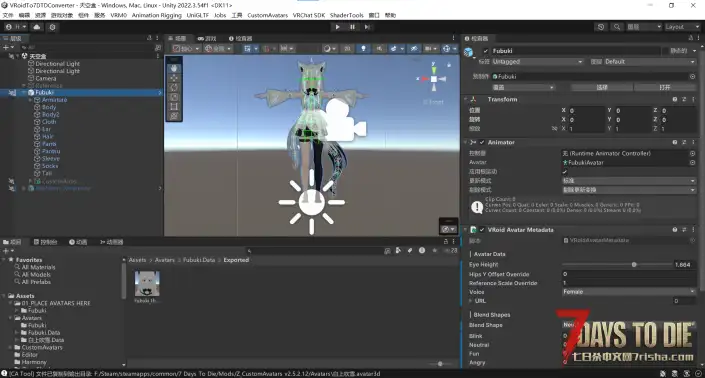The width and height of the screenshot is (705, 378).
Task: Open the draw mode shading dropdown
Action: click(x=330, y=49)
